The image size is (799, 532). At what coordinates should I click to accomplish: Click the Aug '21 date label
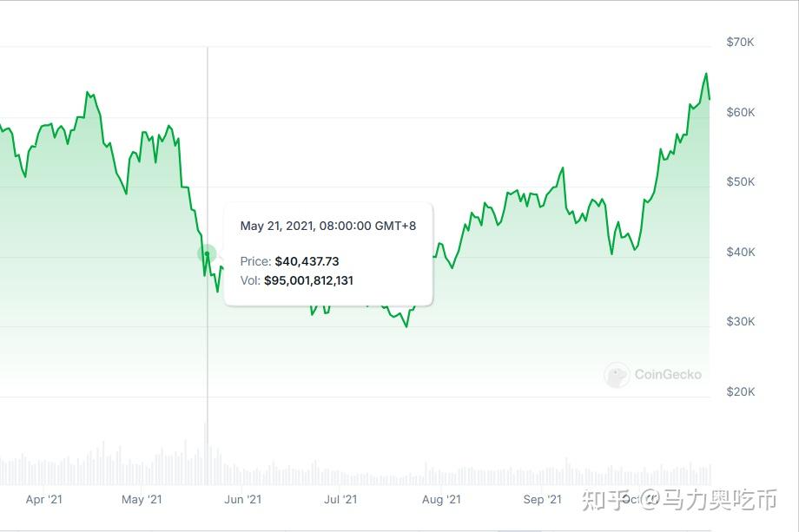coord(441,499)
